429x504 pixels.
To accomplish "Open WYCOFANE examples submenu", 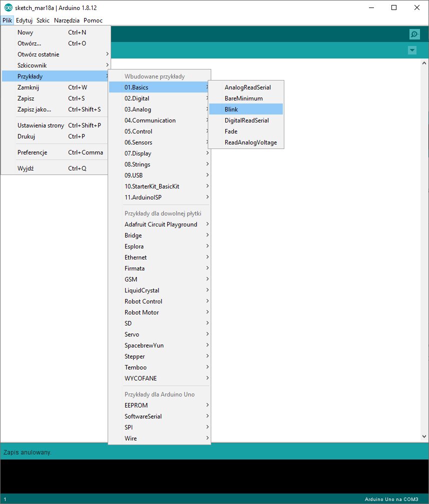I will point(159,378).
